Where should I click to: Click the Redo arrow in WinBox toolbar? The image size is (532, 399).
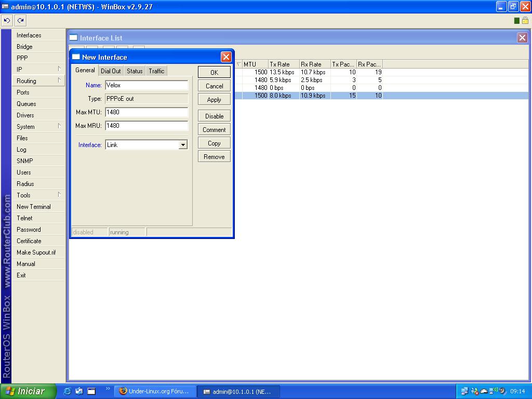coord(20,21)
